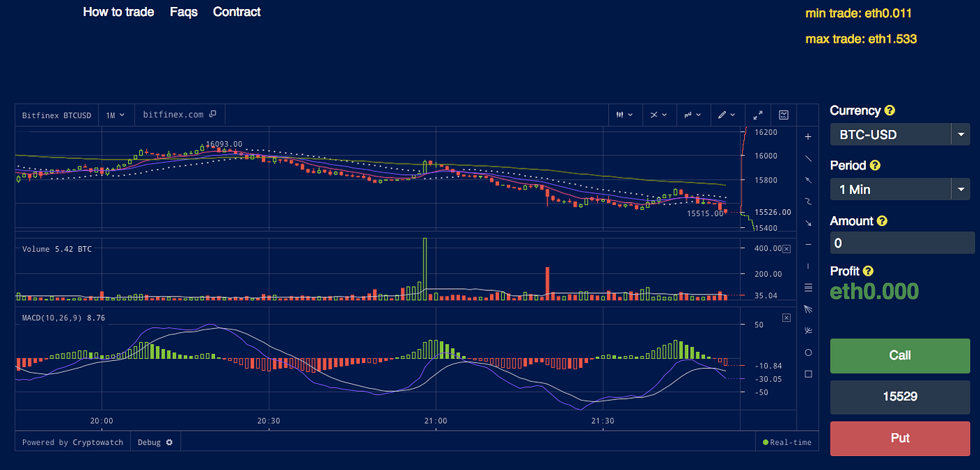
Task: Toggle fullscreen chart with expand arrows icon
Action: pos(757,115)
